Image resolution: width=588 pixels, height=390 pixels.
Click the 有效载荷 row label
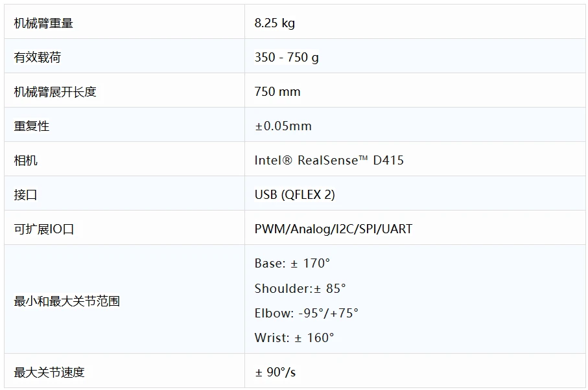tap(38, 57)
